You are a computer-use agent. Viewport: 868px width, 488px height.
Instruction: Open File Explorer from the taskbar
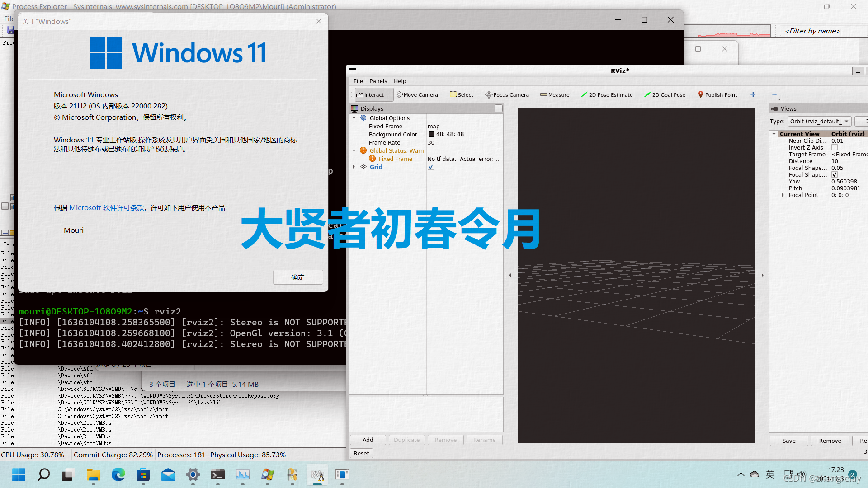coord(93,474)
